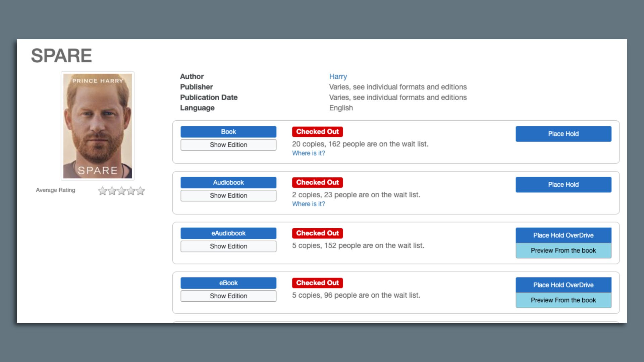Click the Language value English
The width and height of the screenshot is (644, 362).
coord(341,108)
